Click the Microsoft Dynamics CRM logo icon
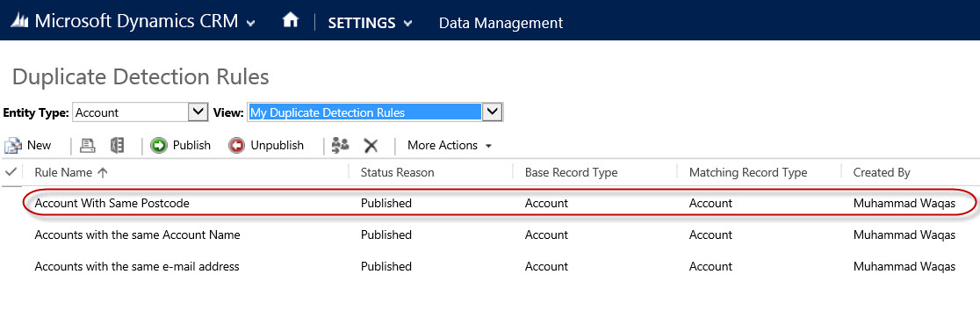 [x=19, y=21]
